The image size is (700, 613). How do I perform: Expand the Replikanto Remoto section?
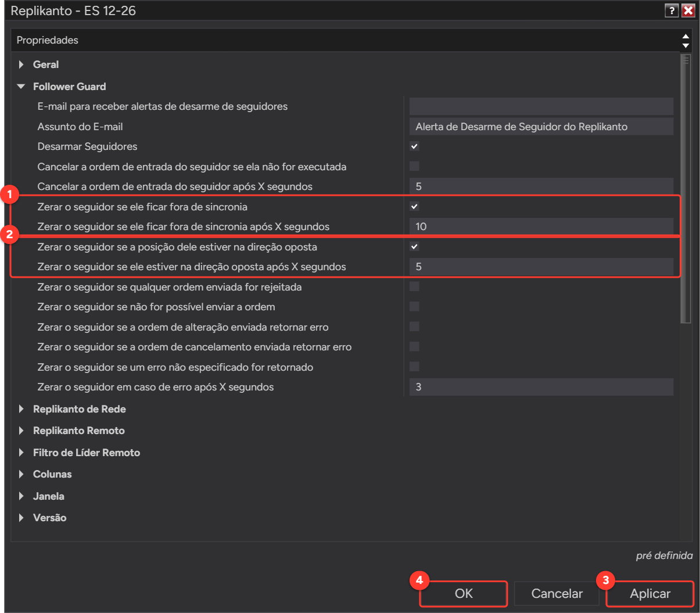pos(21,431)
